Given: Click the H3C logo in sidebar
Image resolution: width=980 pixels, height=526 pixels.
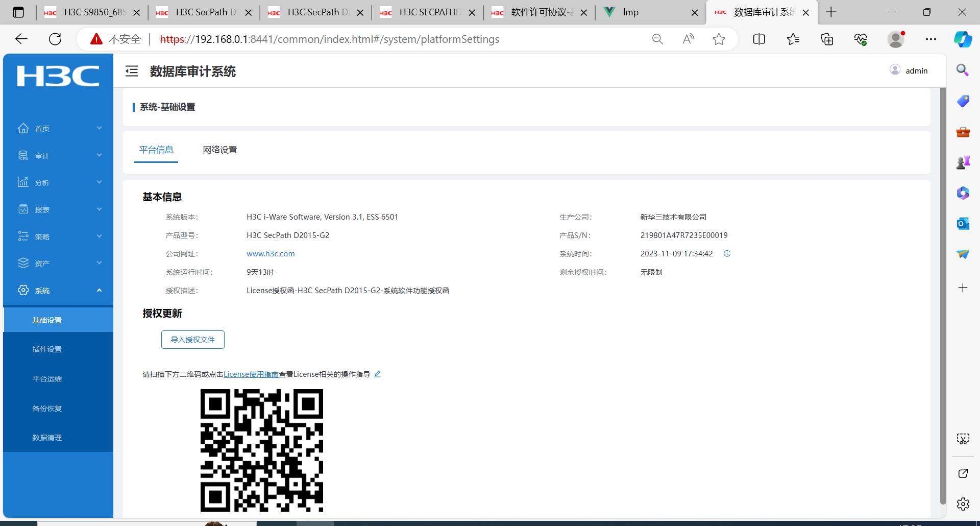Looking at the screenshot, I should (58, 76).
